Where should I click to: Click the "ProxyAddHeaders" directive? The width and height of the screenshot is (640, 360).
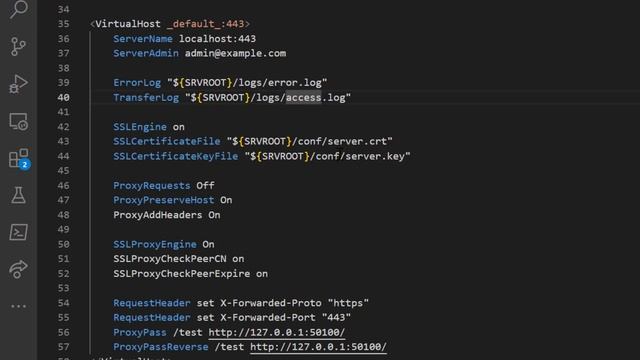click(x=158, y=215)
